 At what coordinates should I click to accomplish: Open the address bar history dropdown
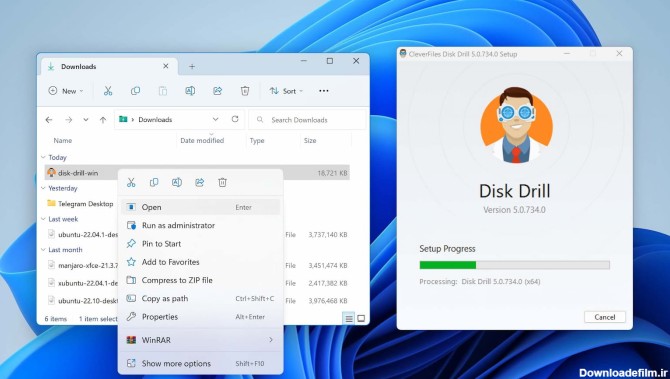(x=216, y=119)
